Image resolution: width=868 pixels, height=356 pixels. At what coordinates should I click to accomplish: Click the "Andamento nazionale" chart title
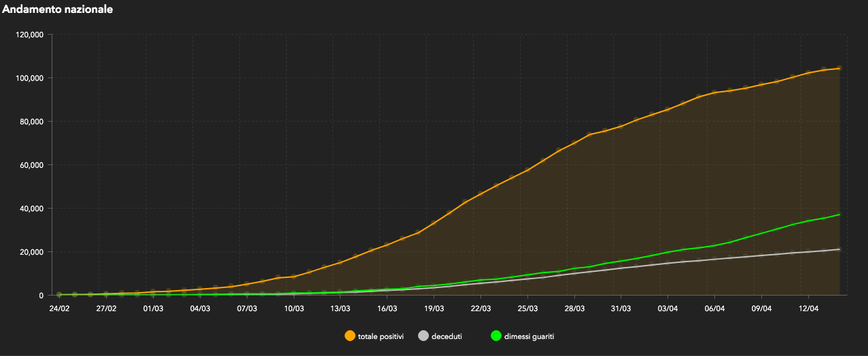pos(57,10)
